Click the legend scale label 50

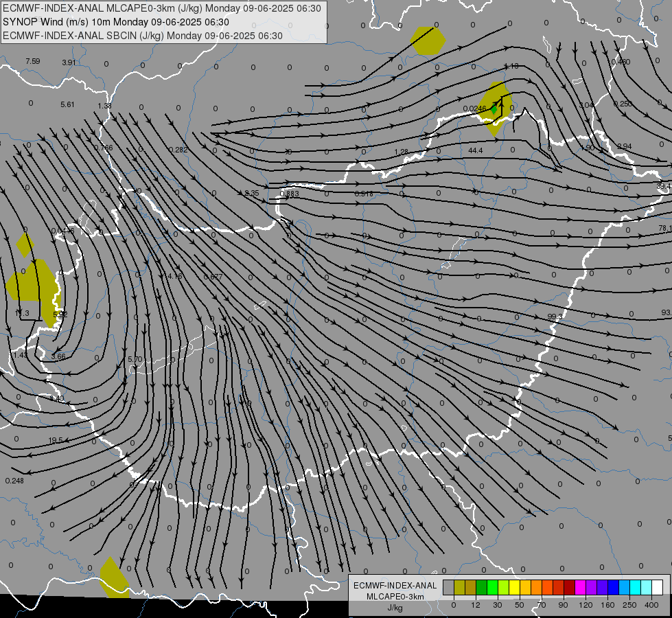[x=520, y=605]
